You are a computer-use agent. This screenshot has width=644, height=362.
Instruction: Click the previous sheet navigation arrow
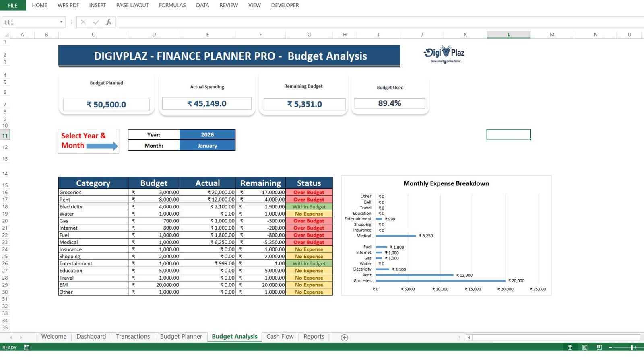pos(11,337)
